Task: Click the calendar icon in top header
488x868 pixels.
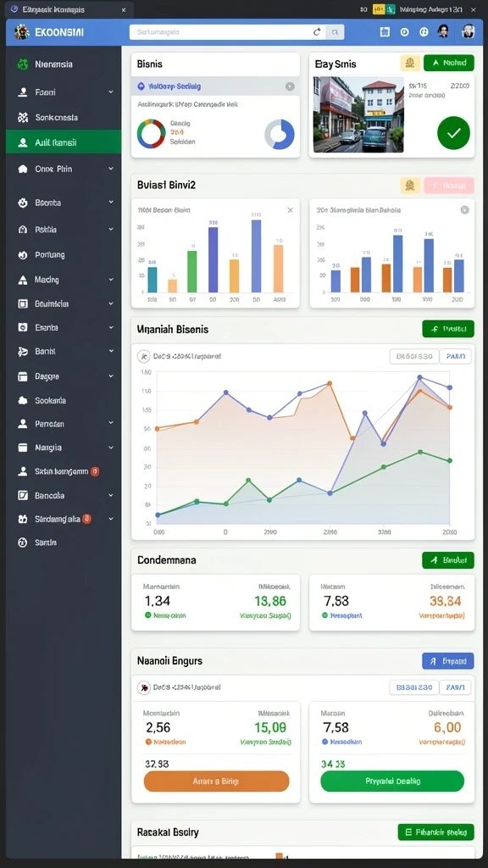Action: pyautogui.click(x=385, y=32)
